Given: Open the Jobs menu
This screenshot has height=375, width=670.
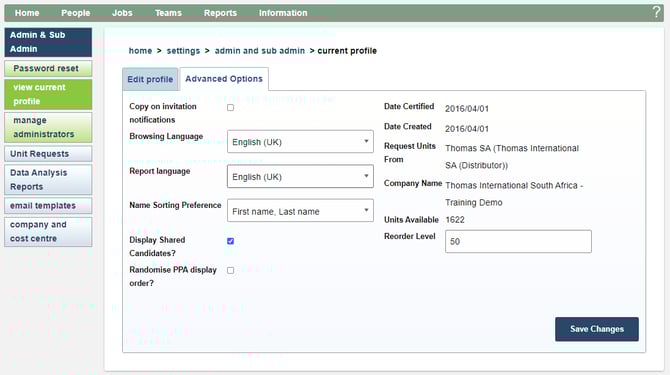Looking at the screenshot, I should coord(122,13).
